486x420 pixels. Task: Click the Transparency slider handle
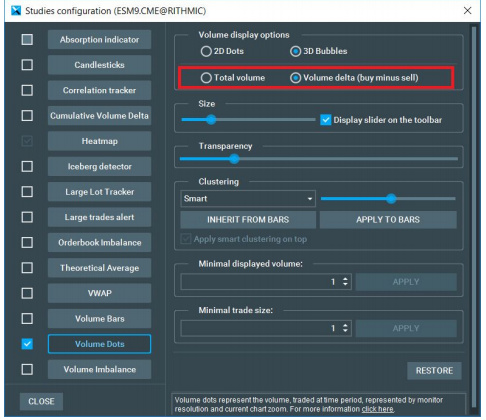point(234,159)
